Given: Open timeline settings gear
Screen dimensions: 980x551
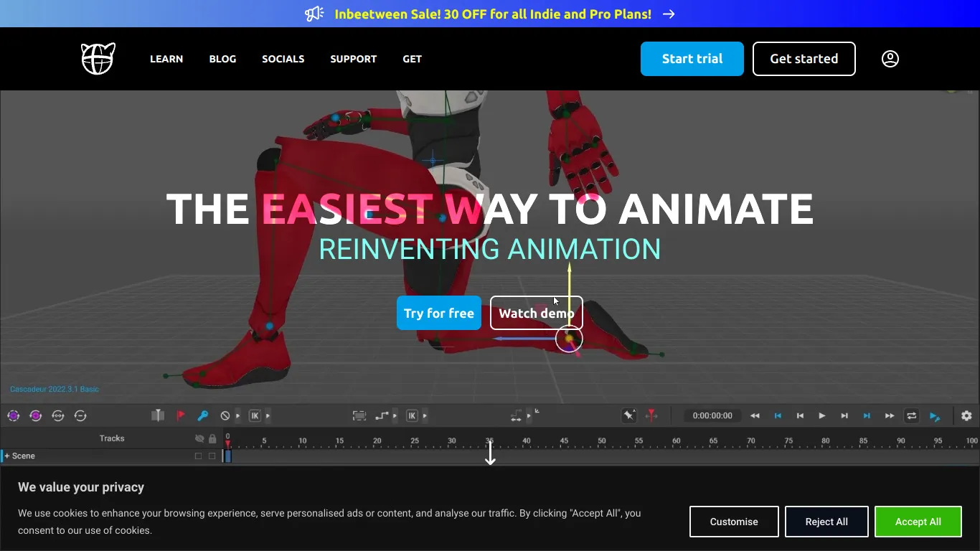Looking at the screenshot, I should (966, 415).
